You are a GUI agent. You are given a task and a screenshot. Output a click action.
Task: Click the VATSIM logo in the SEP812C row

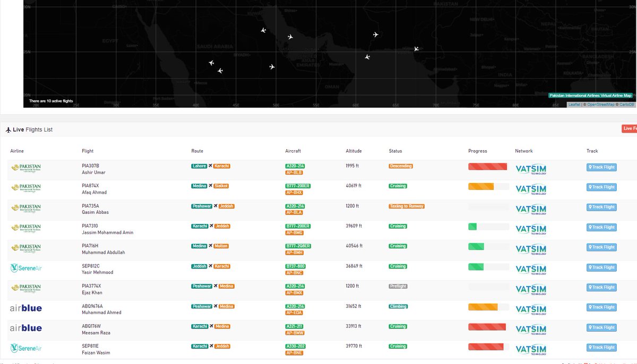[531, 270]
